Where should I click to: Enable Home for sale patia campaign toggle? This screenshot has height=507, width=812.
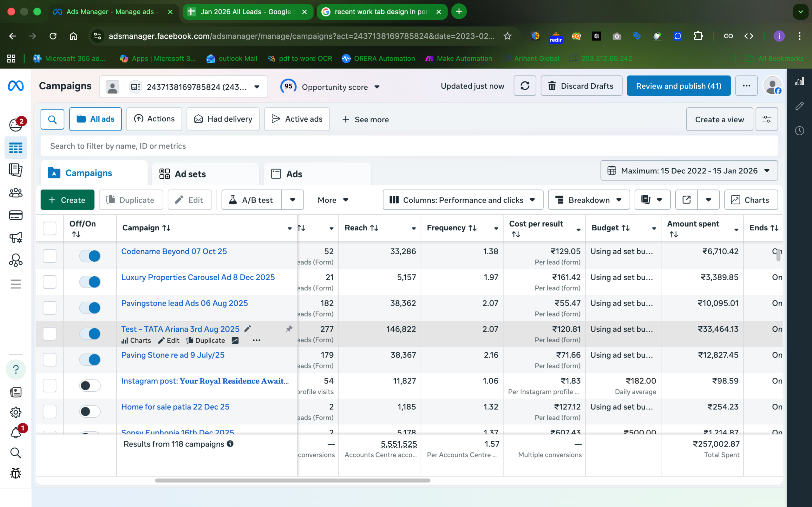[x=90, y=411]
